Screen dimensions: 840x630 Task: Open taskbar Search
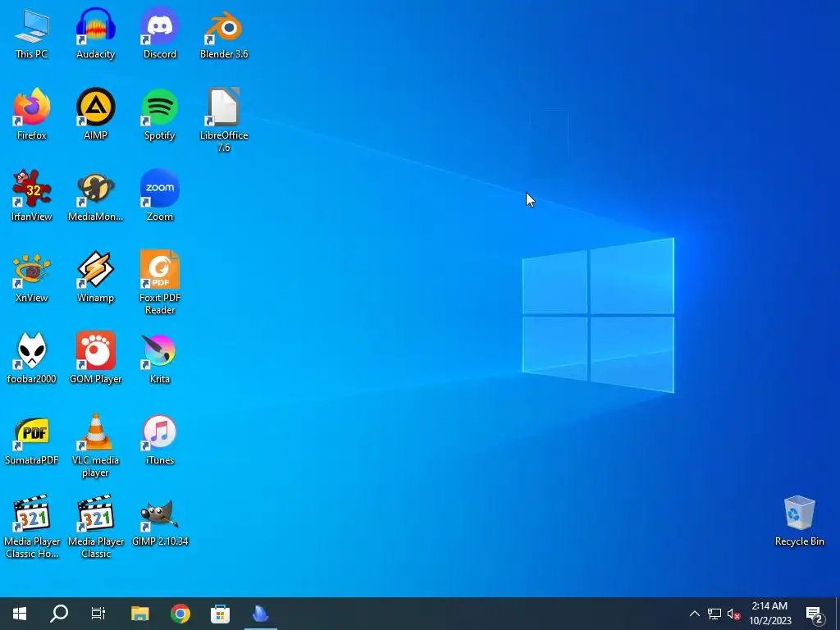59,614
